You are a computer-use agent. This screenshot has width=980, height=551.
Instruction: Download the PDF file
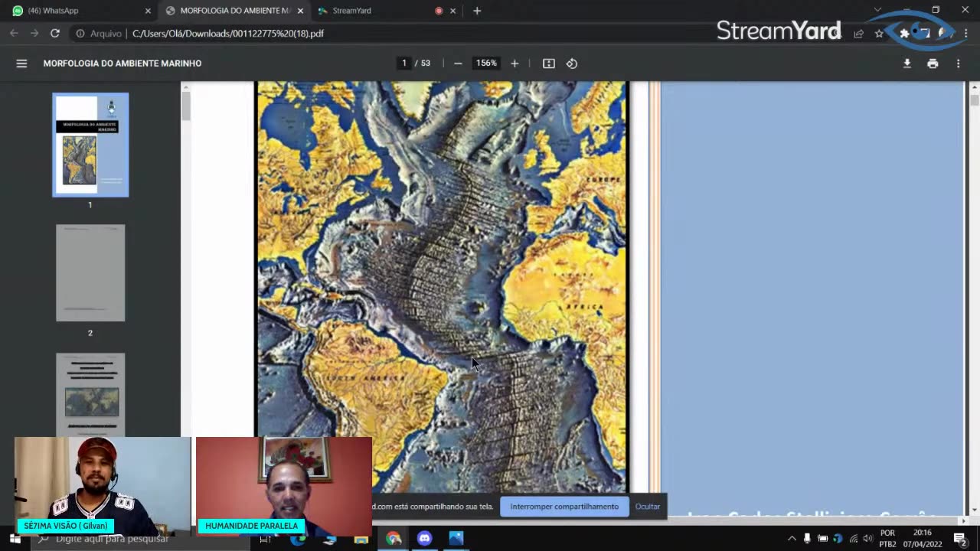click(907, 64)
